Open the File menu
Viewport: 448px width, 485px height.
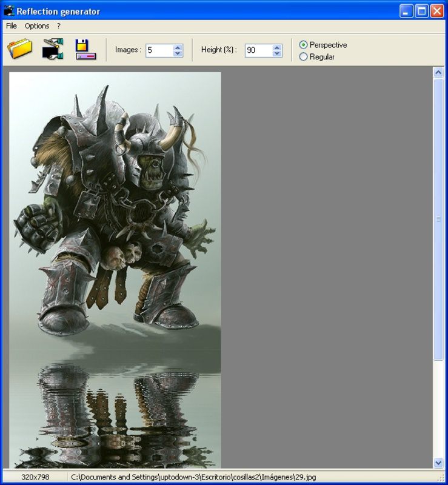12,26
